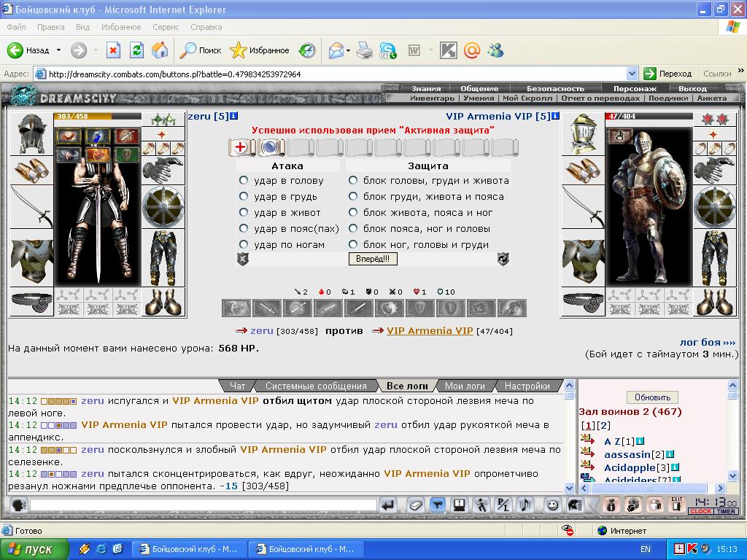Toggle the blue chat filter icon
Image resolution: width=747 pixels, height=560 pixels.
pos(438,505)
